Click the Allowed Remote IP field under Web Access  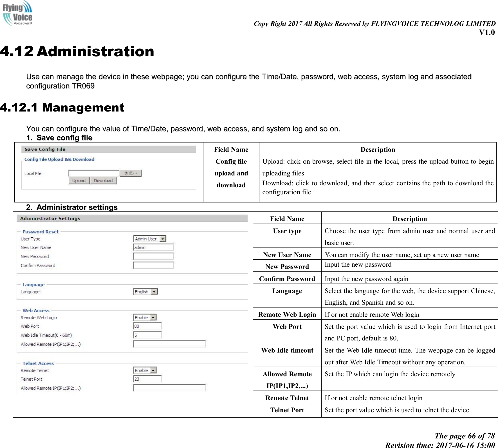tap(169, 344)
